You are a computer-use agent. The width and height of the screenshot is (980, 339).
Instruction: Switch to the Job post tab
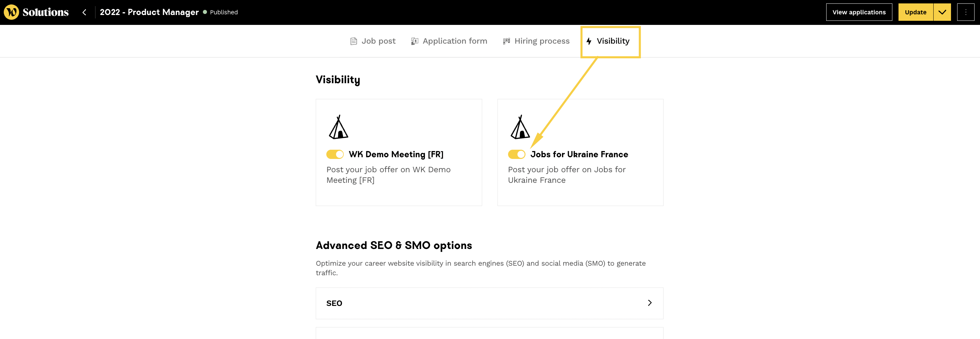(x=373, y=41)
